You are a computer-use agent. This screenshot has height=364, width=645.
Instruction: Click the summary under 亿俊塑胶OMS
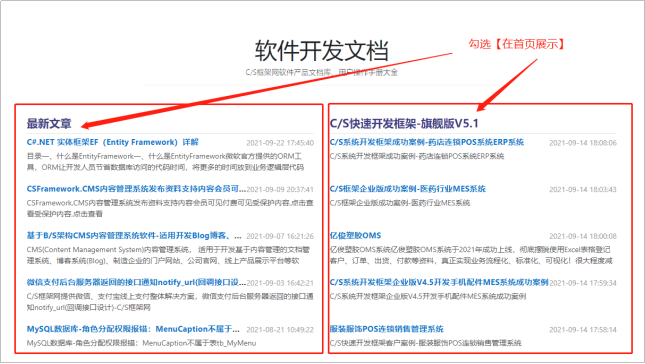[x=471, y=255]
